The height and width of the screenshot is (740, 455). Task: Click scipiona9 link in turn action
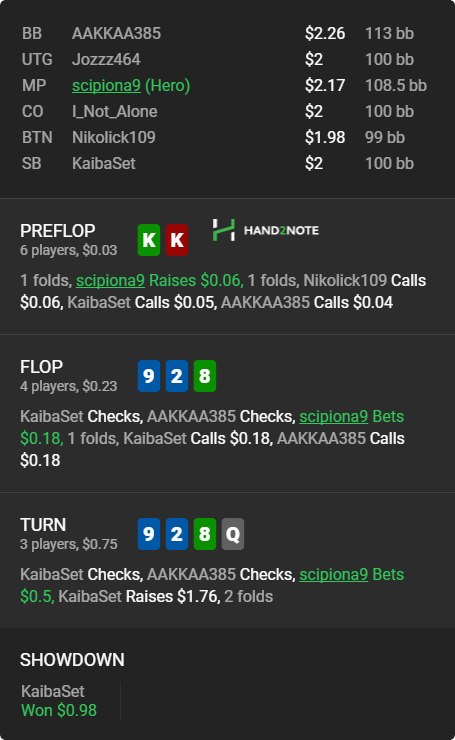(333, 574)
